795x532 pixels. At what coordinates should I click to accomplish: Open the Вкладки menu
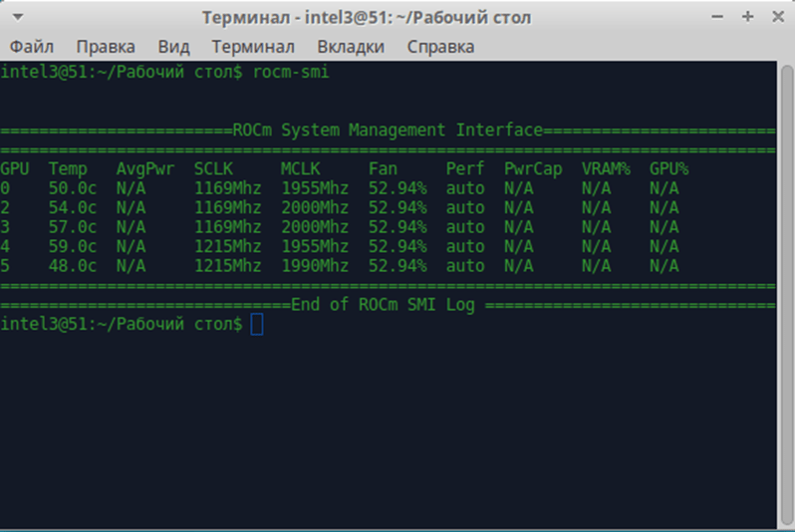coord(351,47)
